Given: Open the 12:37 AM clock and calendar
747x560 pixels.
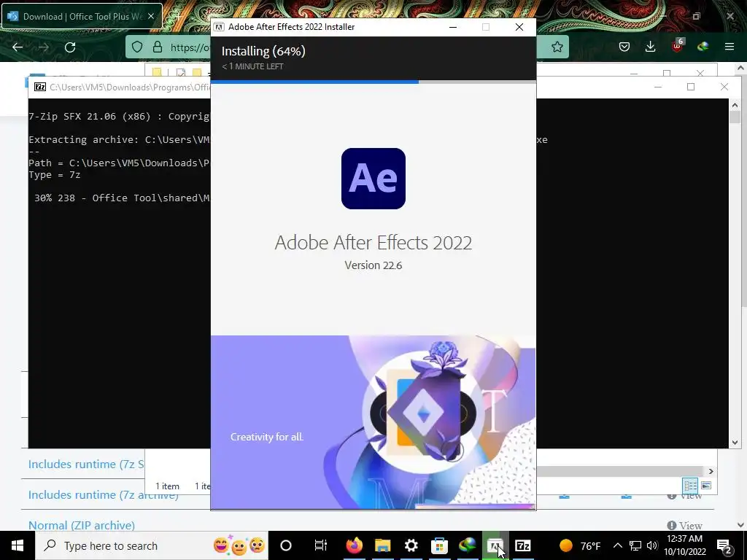Looking at the screenshot, I should pos(684,545).
